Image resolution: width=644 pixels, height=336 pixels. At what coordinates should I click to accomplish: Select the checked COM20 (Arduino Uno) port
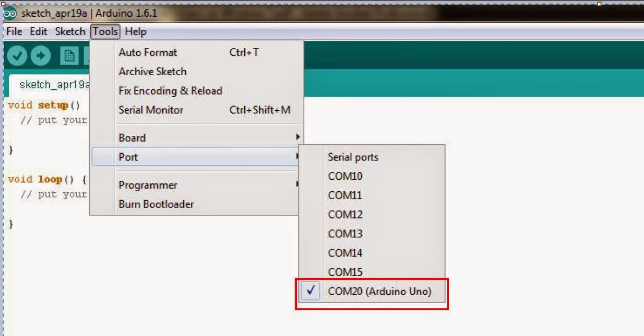tap(373, 292)
